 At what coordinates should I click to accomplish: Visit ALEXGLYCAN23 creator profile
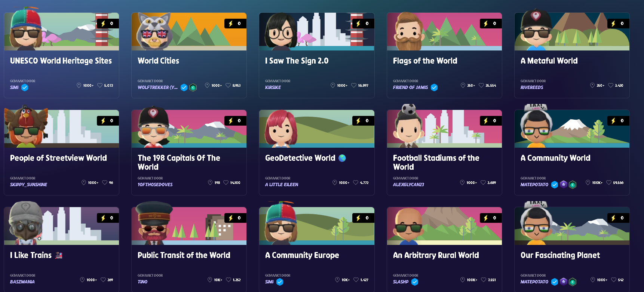(408, 185)
